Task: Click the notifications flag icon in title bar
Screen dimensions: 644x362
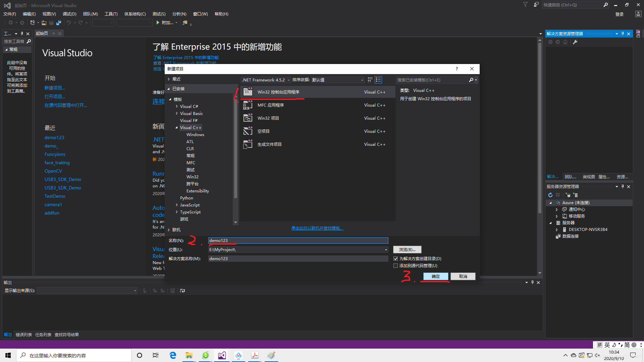Action: click(526, 5)
